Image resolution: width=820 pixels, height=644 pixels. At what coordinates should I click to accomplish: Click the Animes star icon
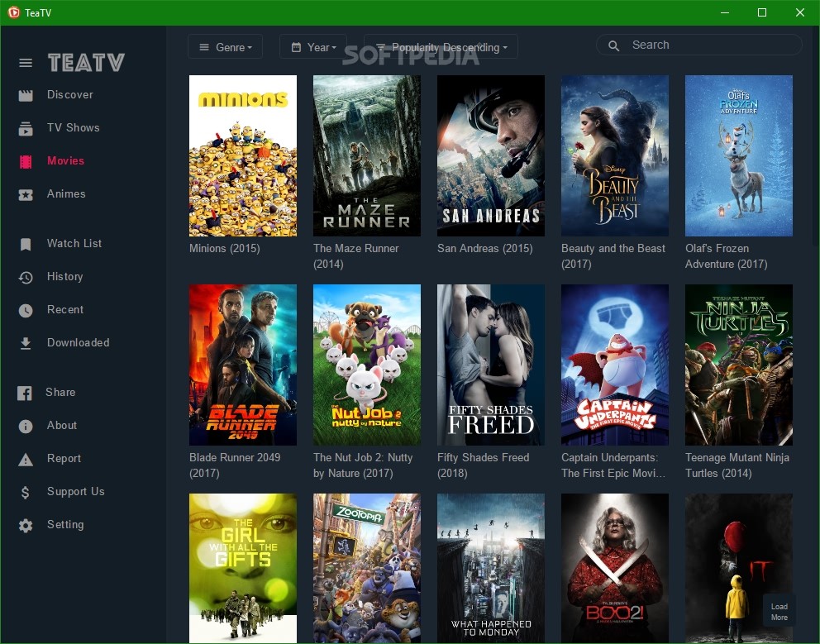pos(26,194)
